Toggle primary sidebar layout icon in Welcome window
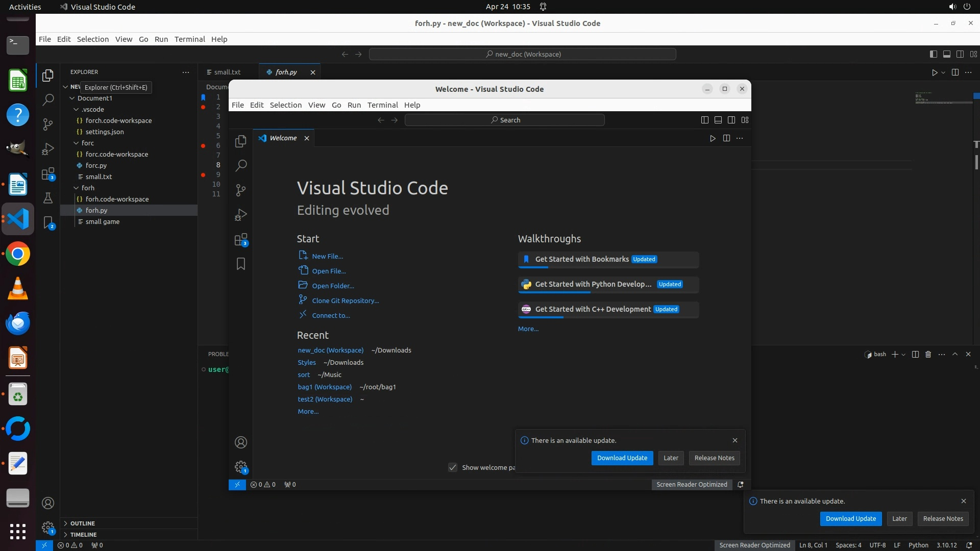The width and height of the screenshot is (980, 551). tap(705, 120)
